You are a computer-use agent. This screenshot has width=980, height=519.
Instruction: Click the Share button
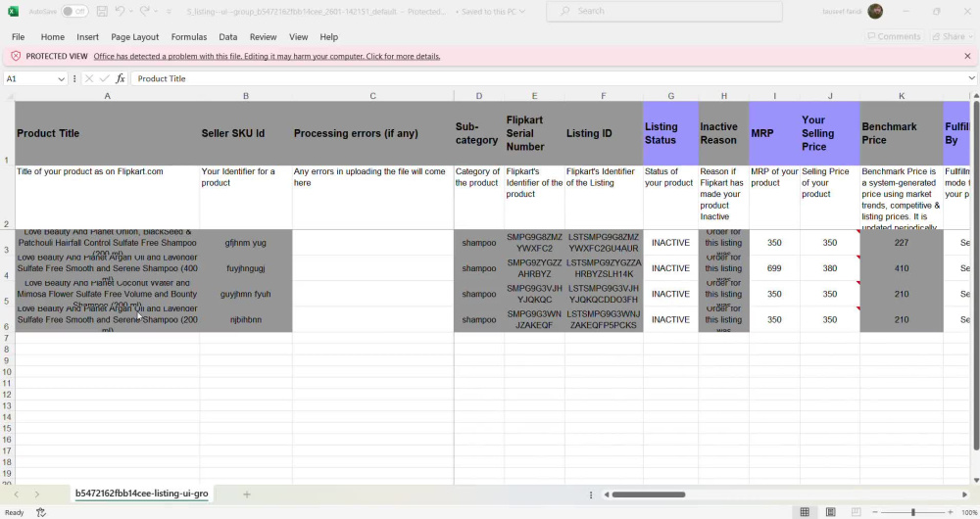(952, 36)
